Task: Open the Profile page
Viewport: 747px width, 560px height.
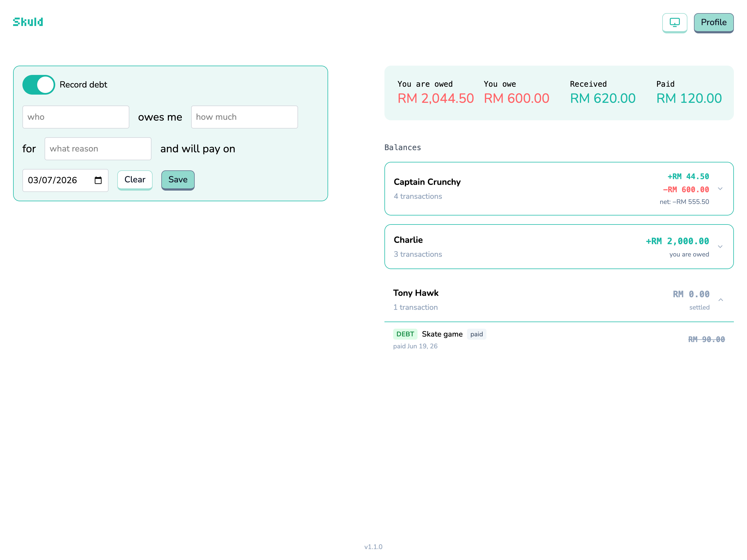Action: click(x=714, y=23)
